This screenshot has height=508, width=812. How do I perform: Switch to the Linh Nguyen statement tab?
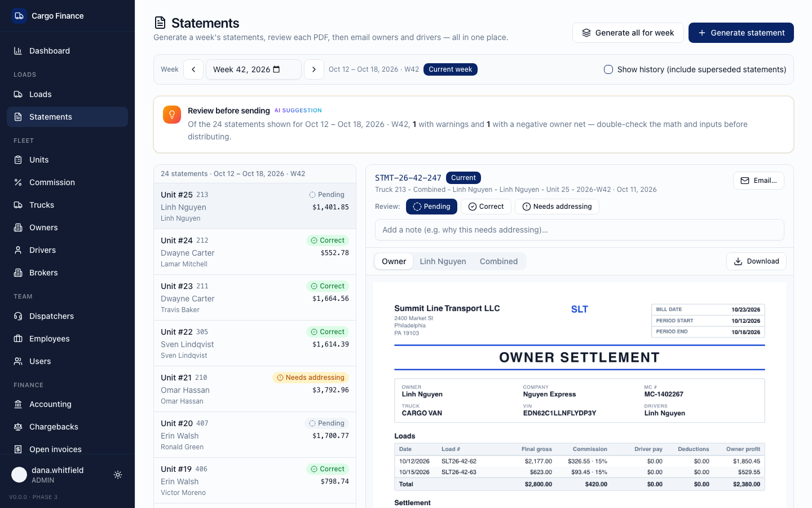pyautogui.click(x=443, y=261)
